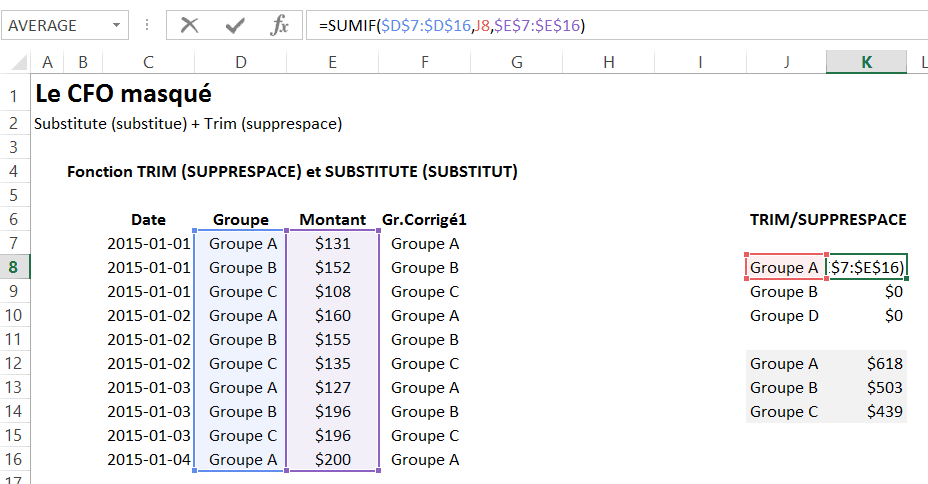Select the Montant header cell
The height and width of the screenshot is (484, 928).
pos(332,219)
